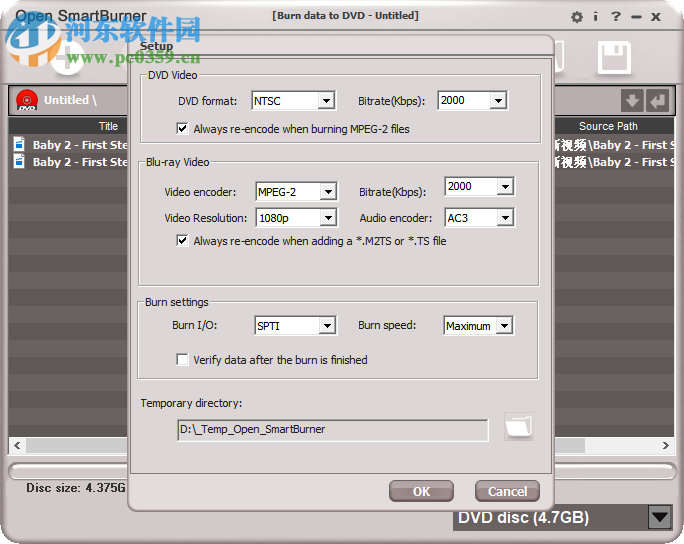Click the red DVD disc icon beside Untitled

pos(27,100)
